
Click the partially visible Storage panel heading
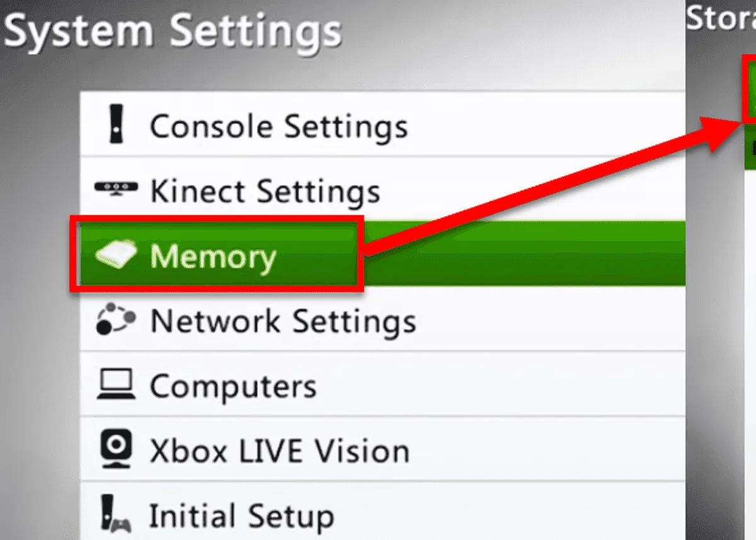[721, 18]
